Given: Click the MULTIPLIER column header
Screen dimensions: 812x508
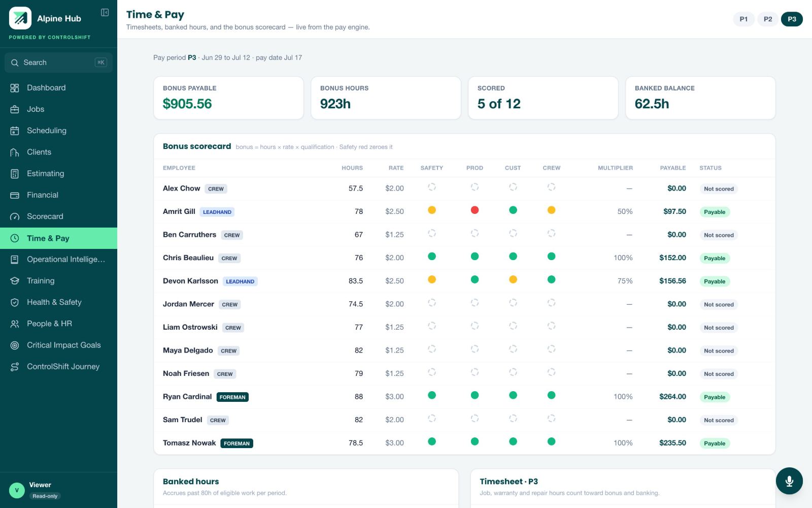Looking at the screenshot, I should point(615,168).
